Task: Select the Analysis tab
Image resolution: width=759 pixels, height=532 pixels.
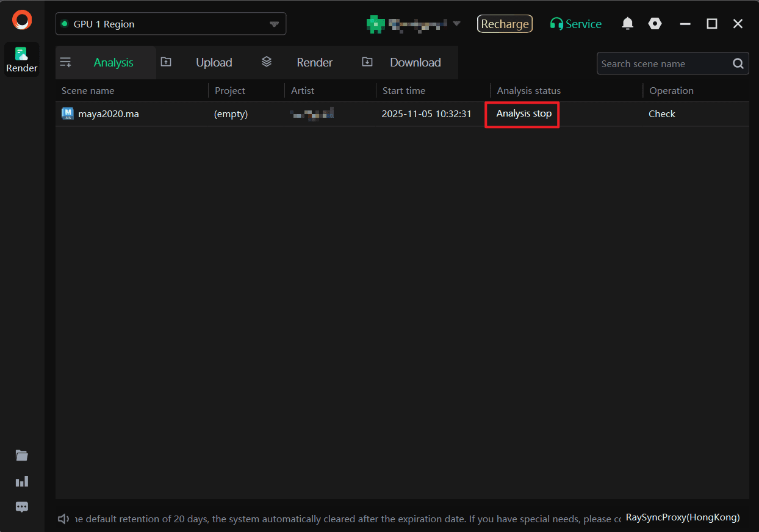Action: click(113, 62)
